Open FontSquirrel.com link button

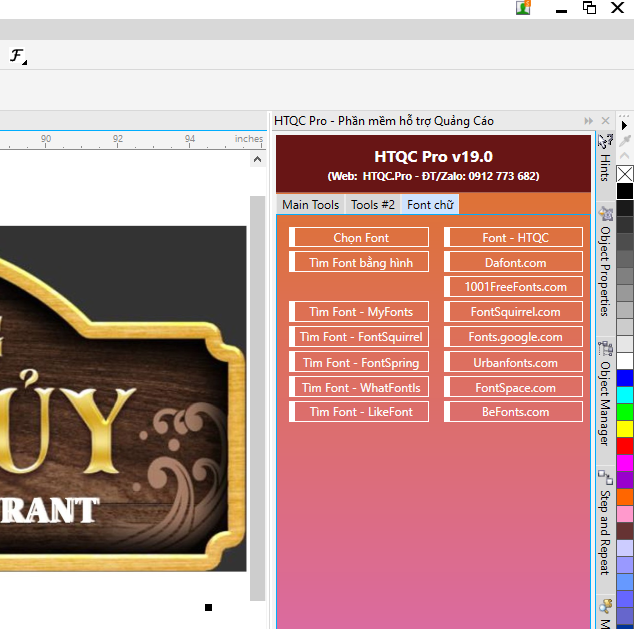[x=514, y=312]
